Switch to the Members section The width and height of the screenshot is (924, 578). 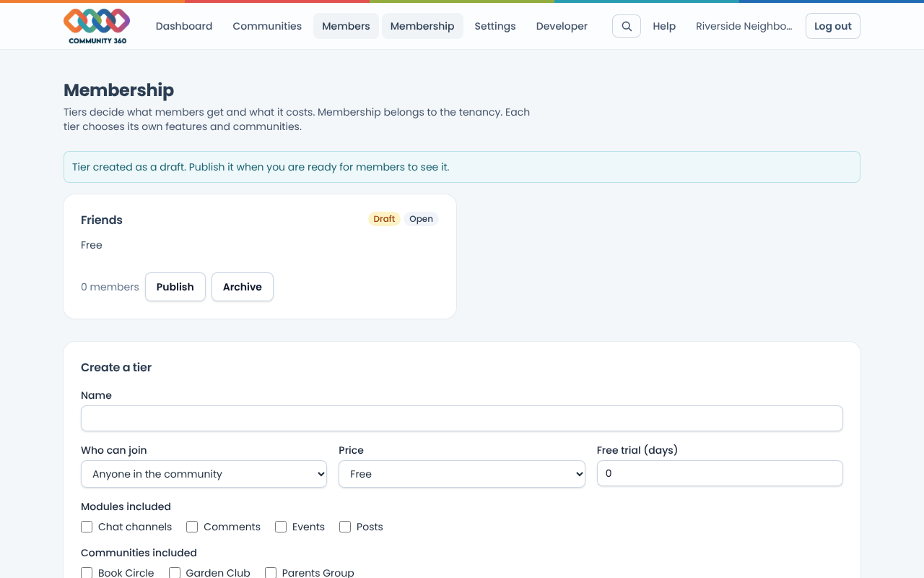[x=346, y=26]
